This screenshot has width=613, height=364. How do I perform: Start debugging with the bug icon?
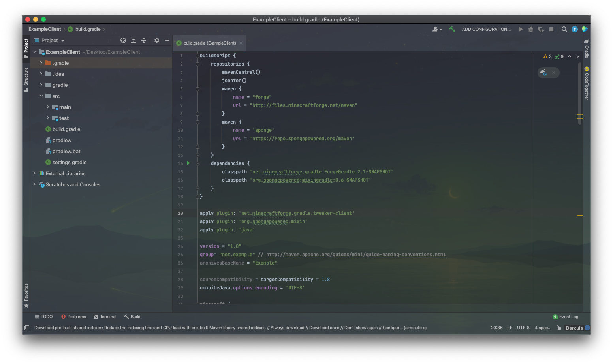coord(531,29)
